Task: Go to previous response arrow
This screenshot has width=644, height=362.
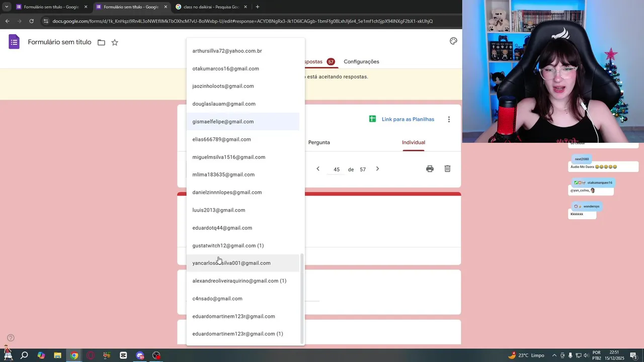Action: click(318, 169)
